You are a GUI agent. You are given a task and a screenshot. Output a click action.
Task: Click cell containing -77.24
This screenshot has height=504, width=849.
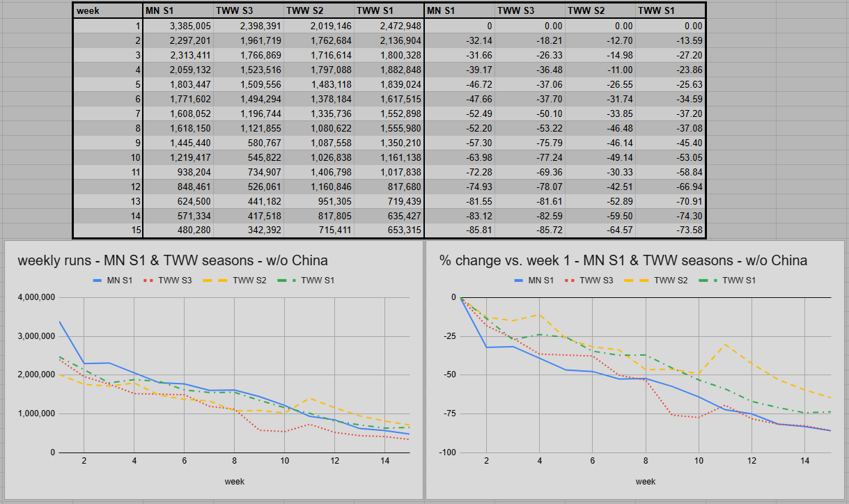coord(531,157)
